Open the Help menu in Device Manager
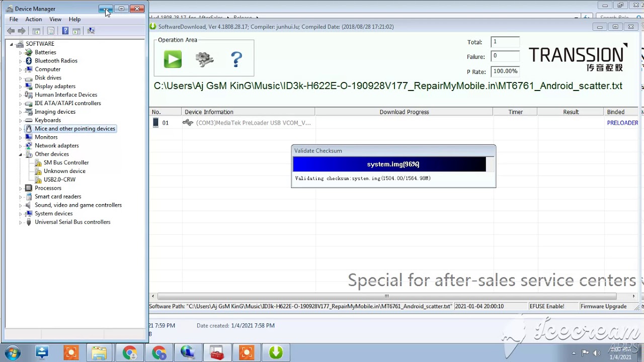 [x=74, y=19]
